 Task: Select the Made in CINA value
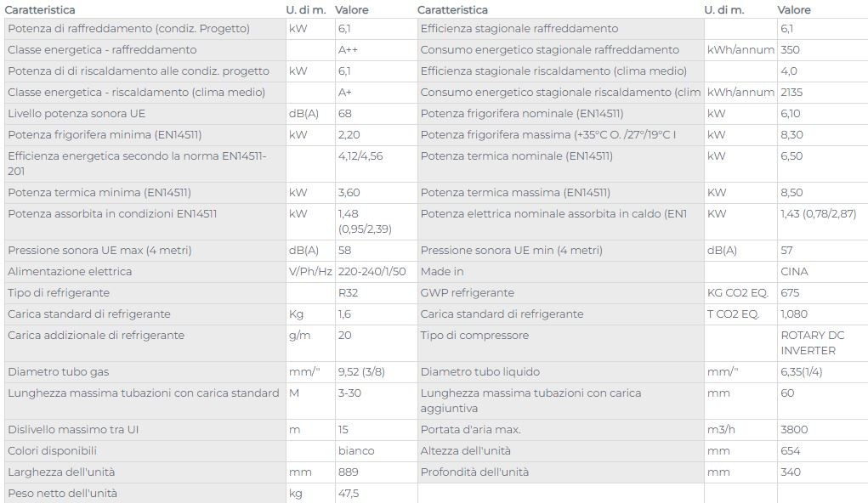click(794, 272)
